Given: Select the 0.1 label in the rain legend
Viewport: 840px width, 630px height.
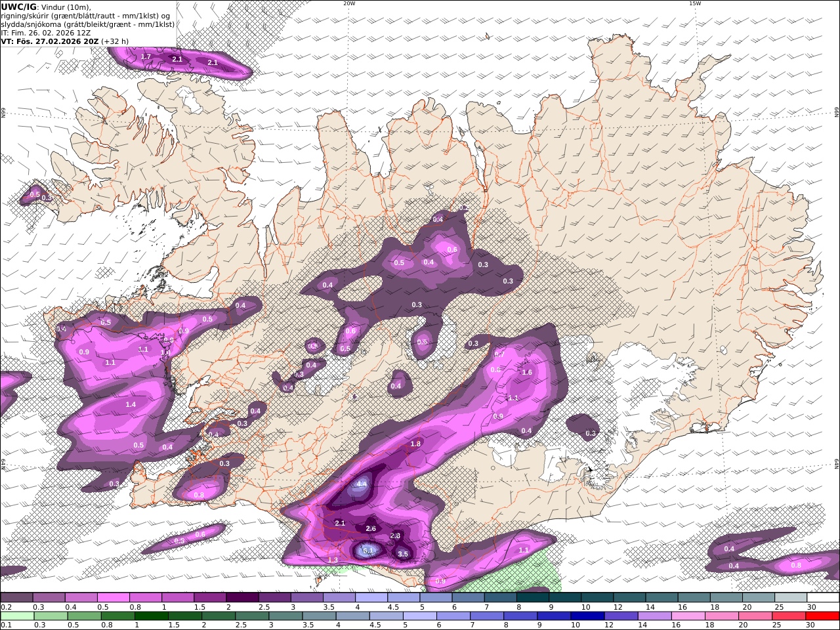Looking at the screenshot, I should pos(5,625).
